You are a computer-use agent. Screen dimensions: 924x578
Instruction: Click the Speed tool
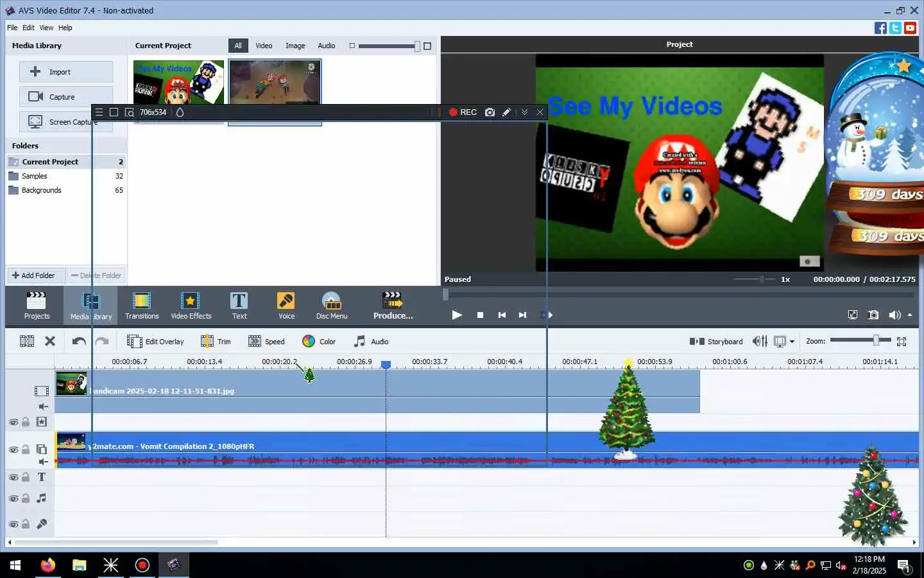coord(266,341)
